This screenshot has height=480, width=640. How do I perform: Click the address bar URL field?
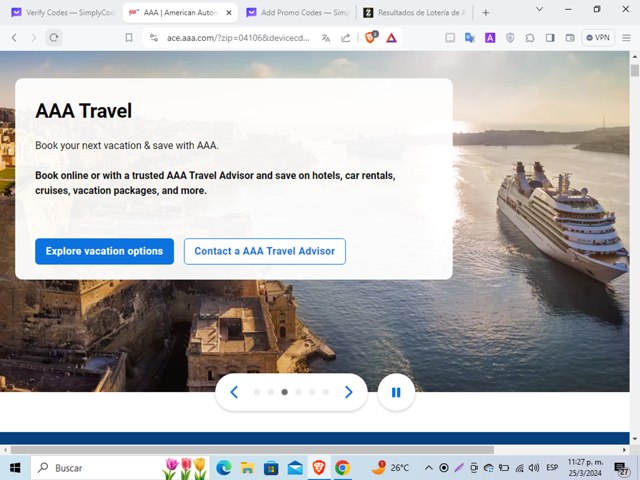pos(238,38)
